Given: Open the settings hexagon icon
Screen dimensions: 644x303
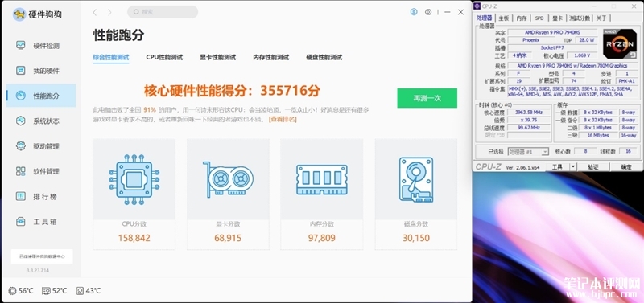Looking at the screenshot, I should point(428,12).
